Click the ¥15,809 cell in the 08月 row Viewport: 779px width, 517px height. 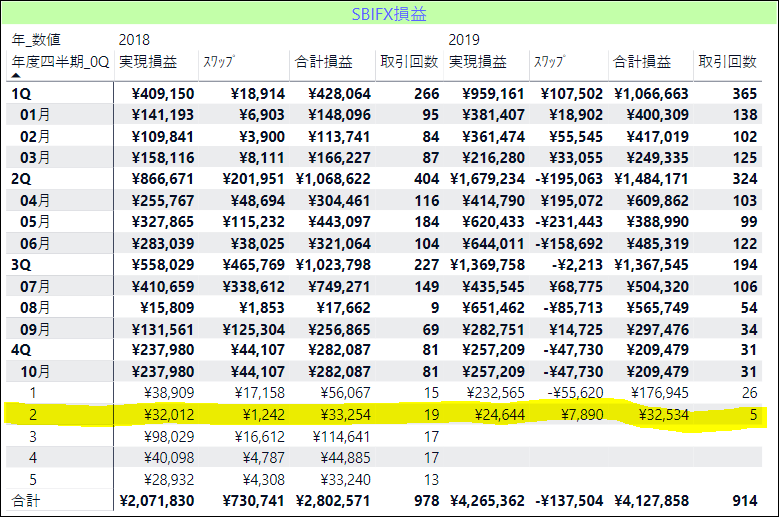tap(167, 307)
